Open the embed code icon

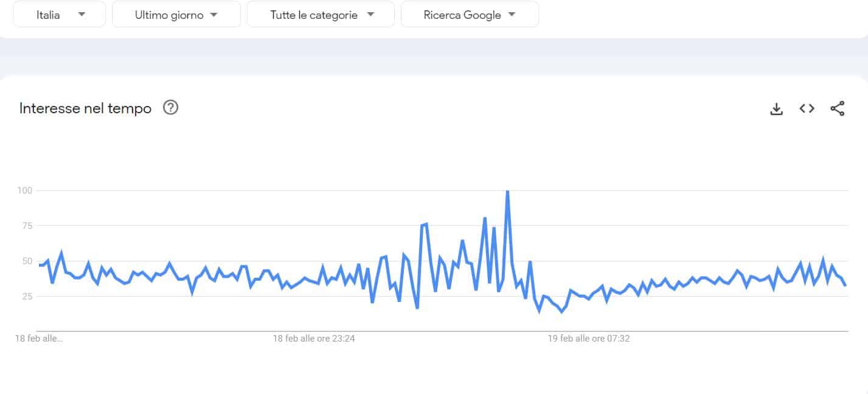tap(807, 109)
